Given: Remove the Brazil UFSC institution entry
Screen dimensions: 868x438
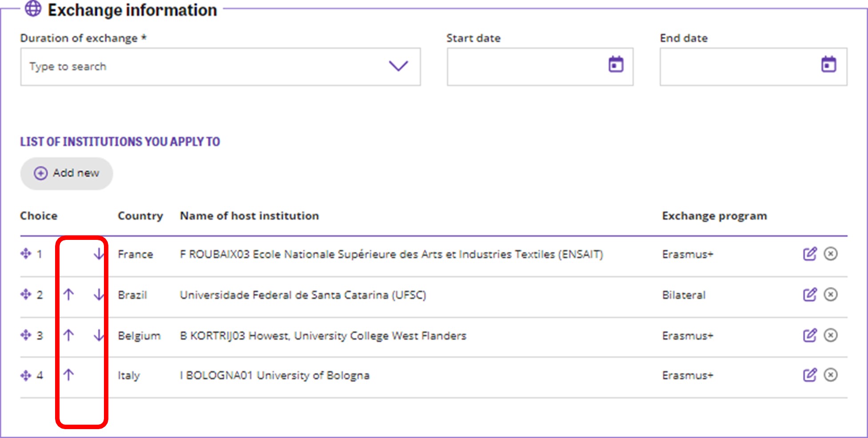Looking at the screenshot, I should click(831, 295).
